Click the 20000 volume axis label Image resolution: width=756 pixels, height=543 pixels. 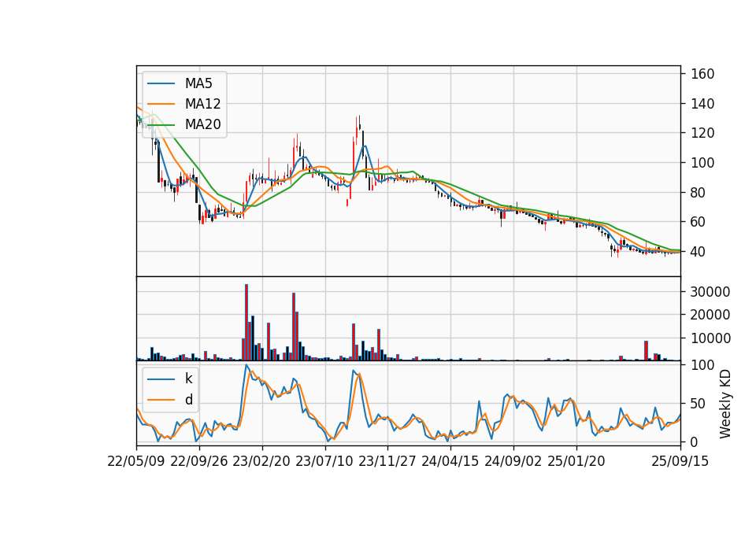pos(710,315)
